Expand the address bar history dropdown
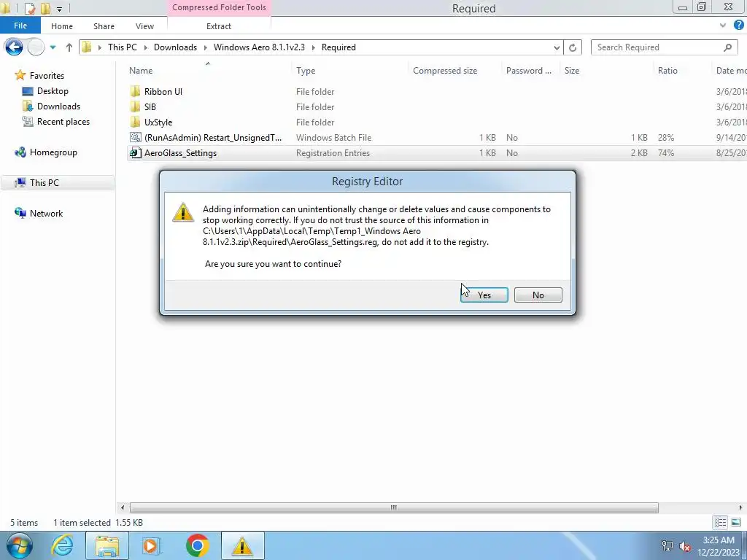The width and height of the screenshot is (747, 560). [556, 47]
